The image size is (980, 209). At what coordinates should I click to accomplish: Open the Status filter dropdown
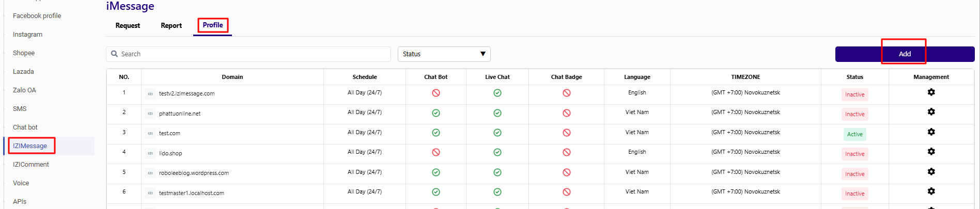444,54
